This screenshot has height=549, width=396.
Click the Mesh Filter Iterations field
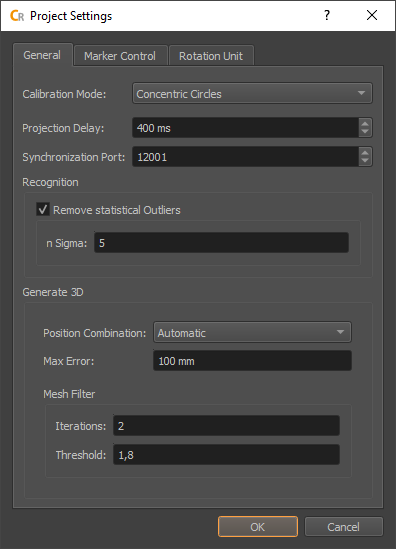[x=226, y=426]
